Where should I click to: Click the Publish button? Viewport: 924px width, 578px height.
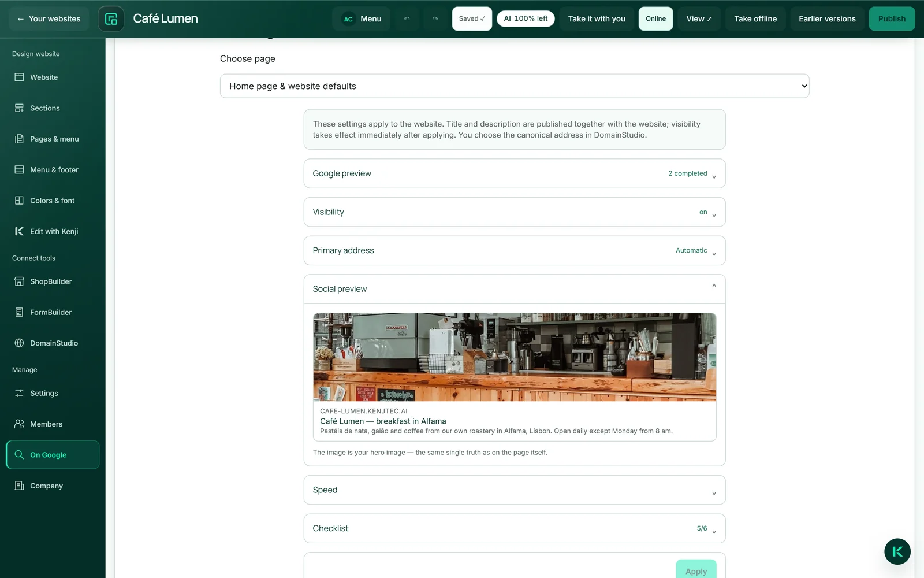(x=892, y=18)
